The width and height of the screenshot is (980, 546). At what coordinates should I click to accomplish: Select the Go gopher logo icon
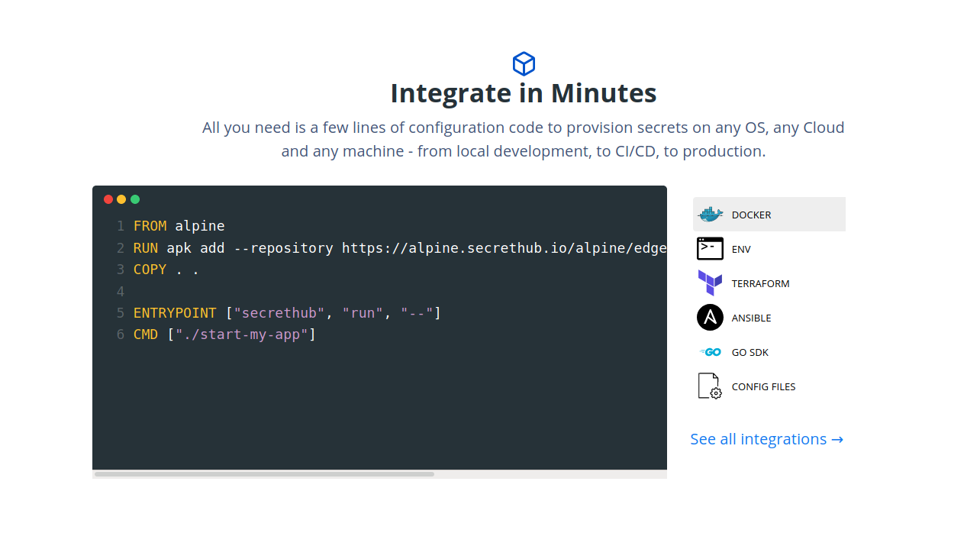(x=710, y=352)
